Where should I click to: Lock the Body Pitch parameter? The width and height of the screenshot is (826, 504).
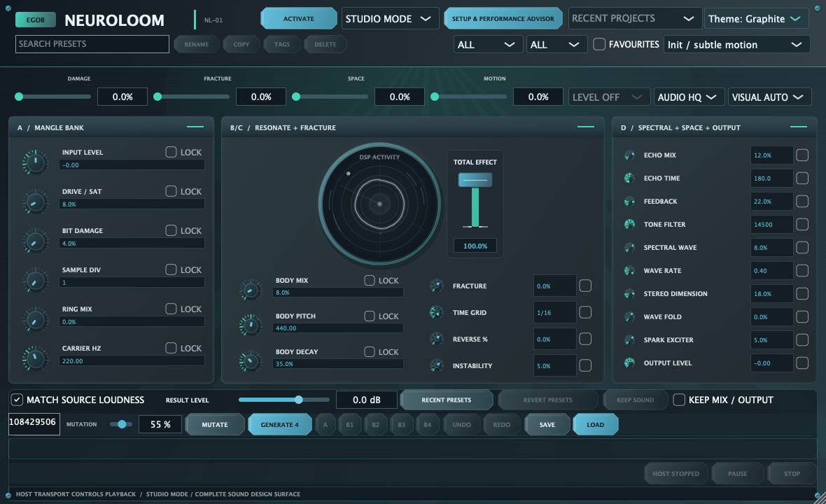370,316
